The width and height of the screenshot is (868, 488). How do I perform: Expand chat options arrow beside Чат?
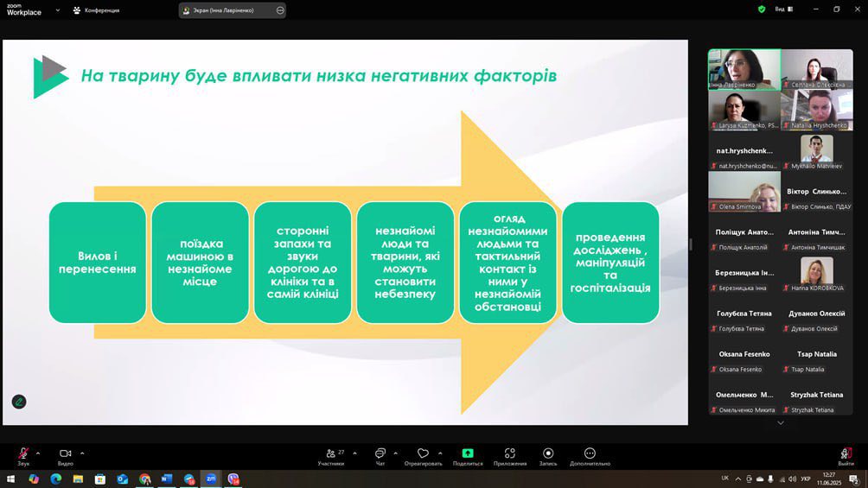point(395,453)
